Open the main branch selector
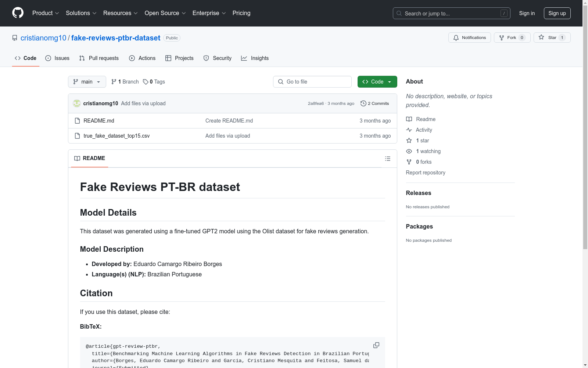 (x=87, y=82)
